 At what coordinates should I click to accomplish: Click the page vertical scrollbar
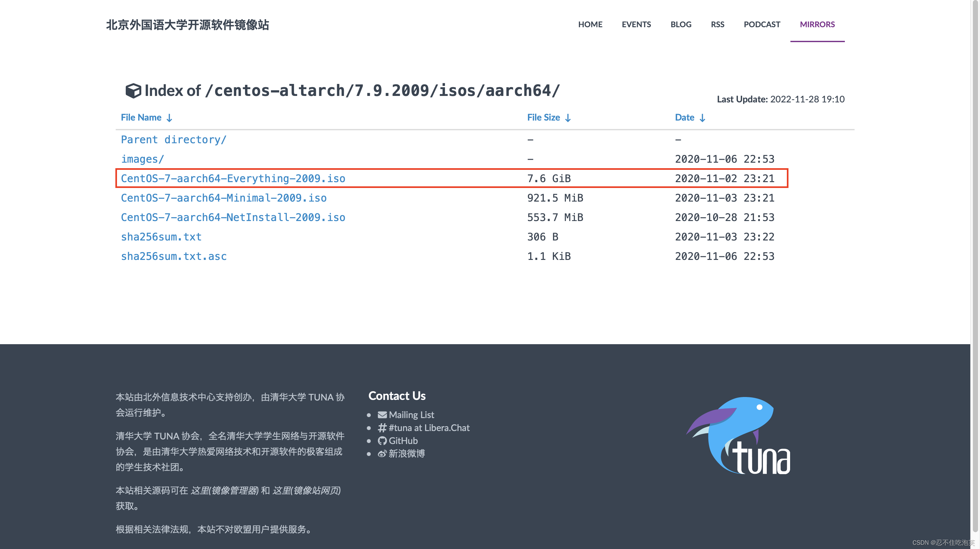975,266
